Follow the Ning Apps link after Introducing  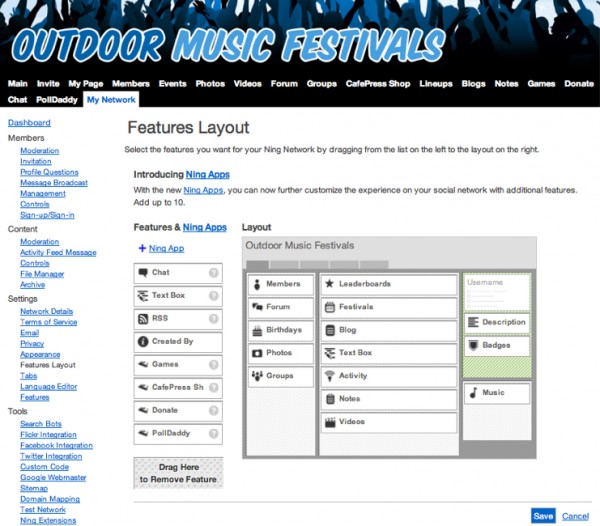tap(208, 175)
